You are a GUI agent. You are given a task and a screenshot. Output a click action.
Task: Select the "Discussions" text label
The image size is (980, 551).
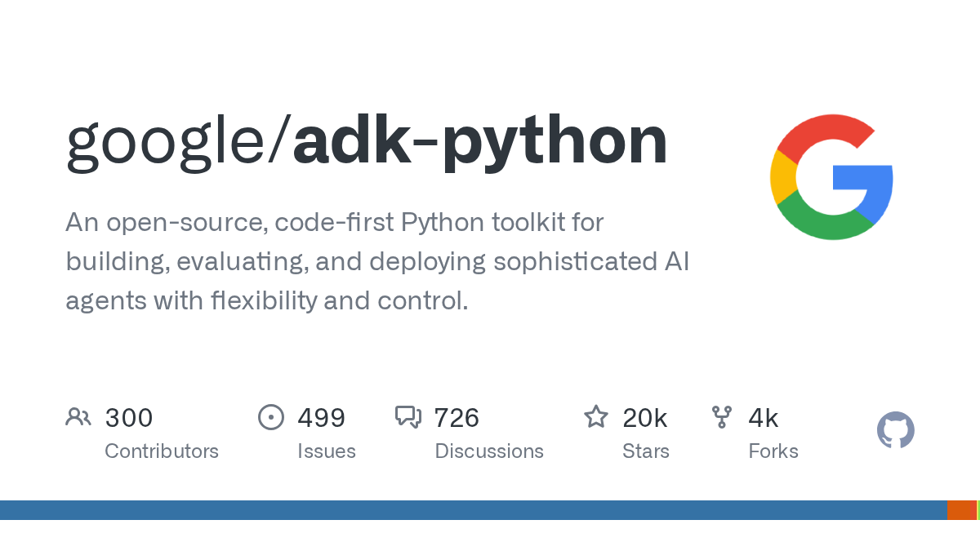click(489, 451)
